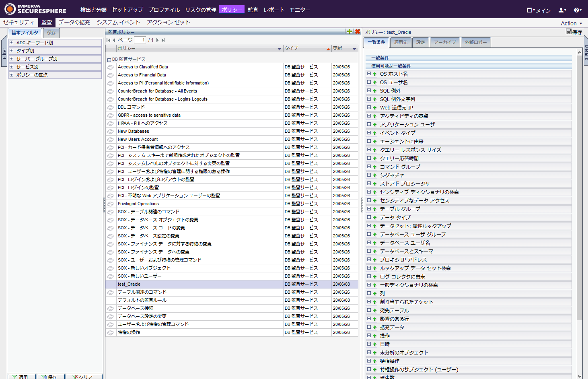Click the クリア filter button
Image resolution: width=588 pixels, height=379 pixels.
point(84,377)
